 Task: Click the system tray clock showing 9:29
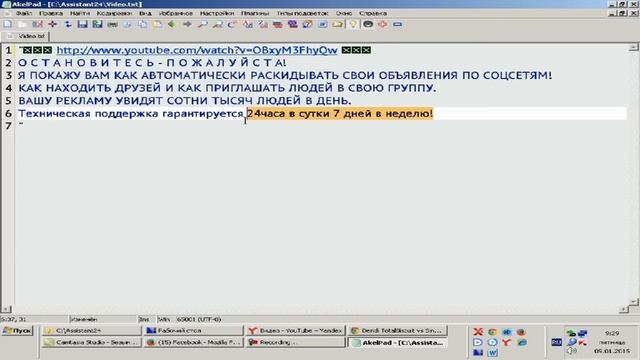click(612, 333)
